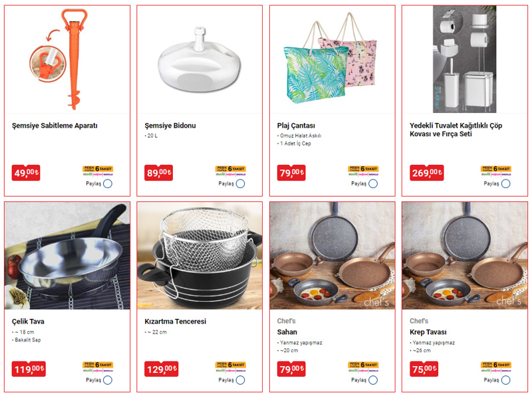Toggle Paylaş circle for Çelik Tava
This screenshot has height=394, width=532.
point(108,380)
